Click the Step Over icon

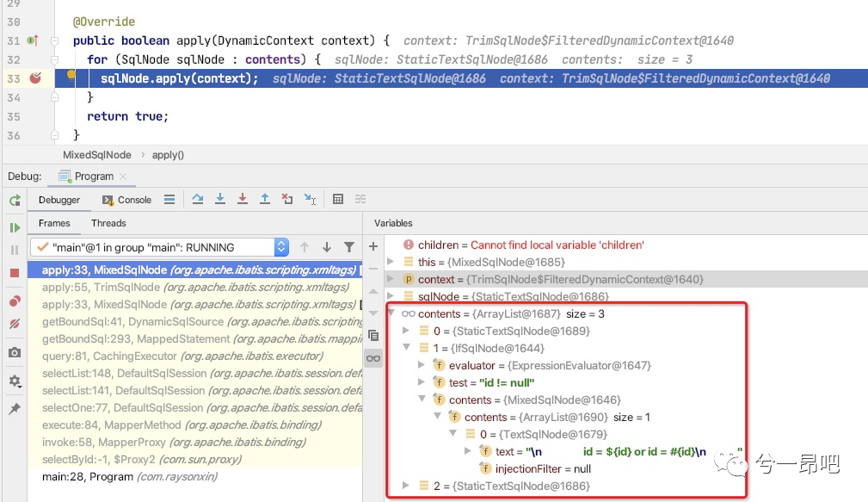198,199
